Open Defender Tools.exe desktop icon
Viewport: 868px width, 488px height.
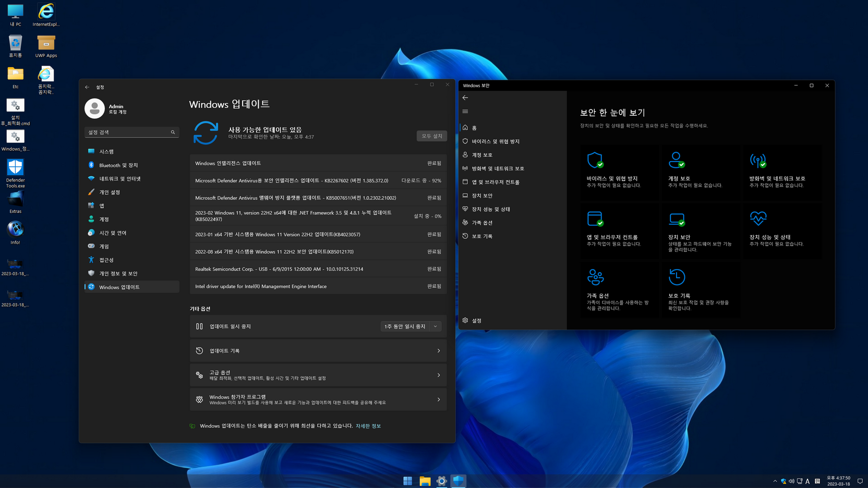point(15,174)
